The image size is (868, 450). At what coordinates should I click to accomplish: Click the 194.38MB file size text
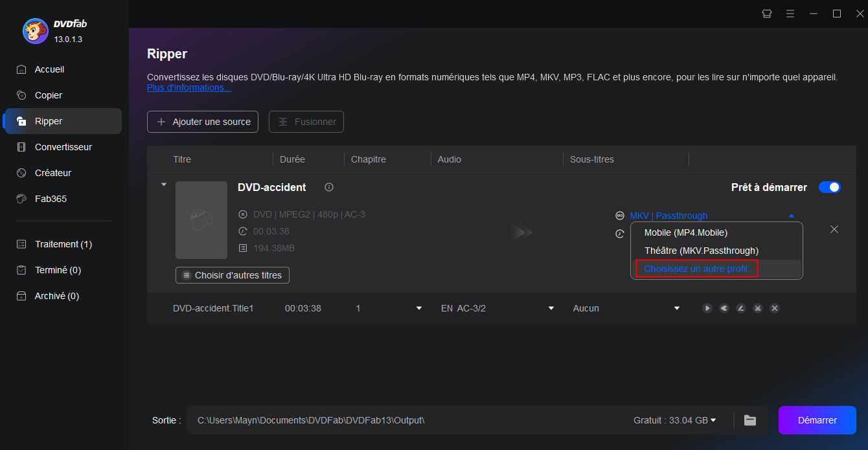[274, 248]
